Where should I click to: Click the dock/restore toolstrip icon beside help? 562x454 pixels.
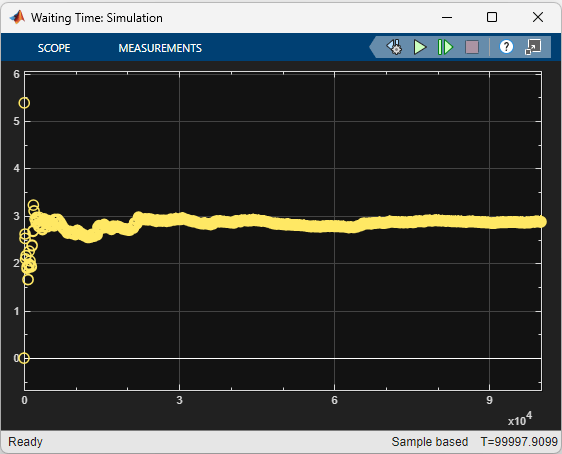coord(533,47)
